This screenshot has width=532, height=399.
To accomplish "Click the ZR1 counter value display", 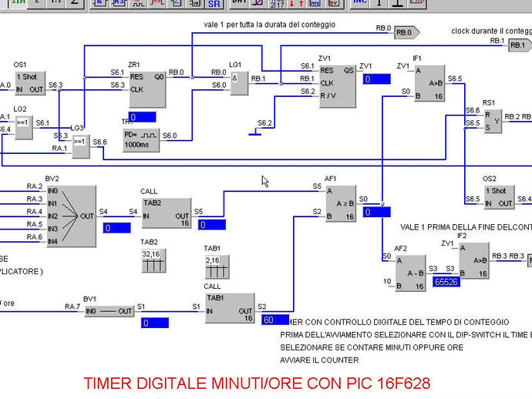I will click(x=142, y=117).
